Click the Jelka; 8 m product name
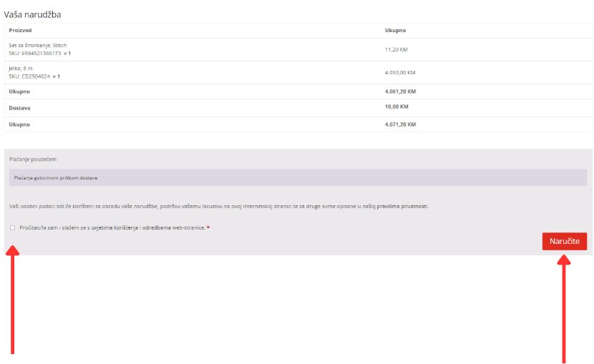 (x=22, y=69)
